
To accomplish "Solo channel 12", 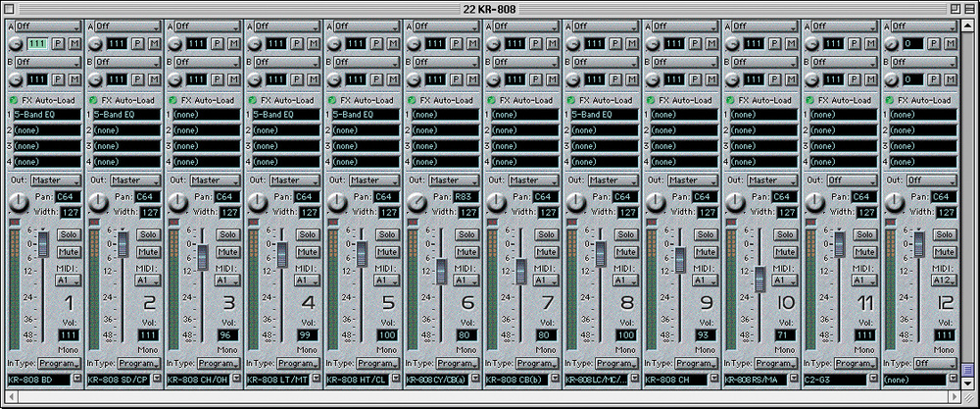I will point(945,234).
